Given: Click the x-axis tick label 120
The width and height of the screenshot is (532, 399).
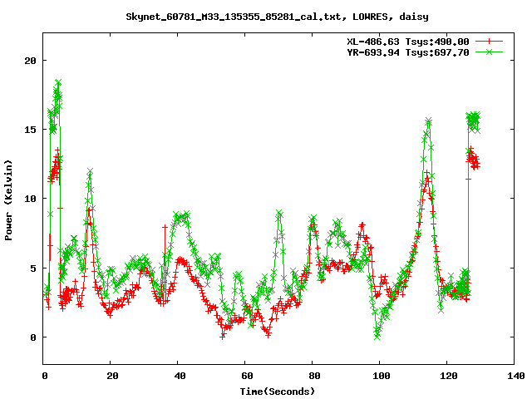Looking at the screenshot, I should click(x=449, y=376).
